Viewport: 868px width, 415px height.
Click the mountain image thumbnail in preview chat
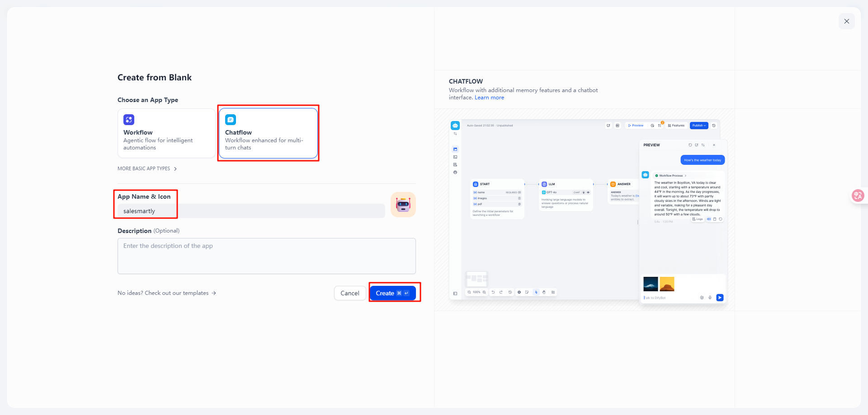click(651, 284)
